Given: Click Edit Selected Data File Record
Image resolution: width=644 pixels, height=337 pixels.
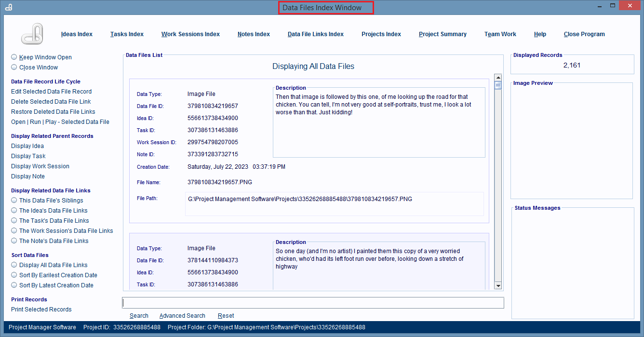Looking at the screenshot, I should pyautogui.click(x=51, y=92).
